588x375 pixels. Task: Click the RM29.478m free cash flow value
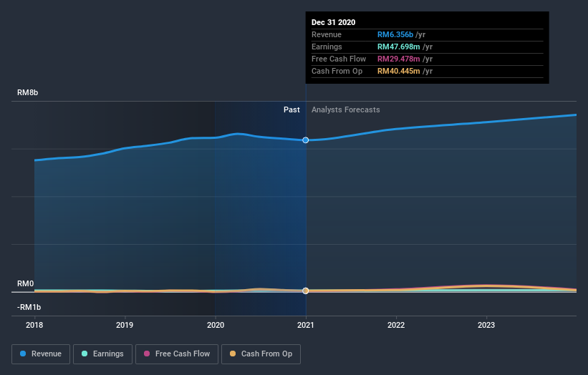(399, 59)
